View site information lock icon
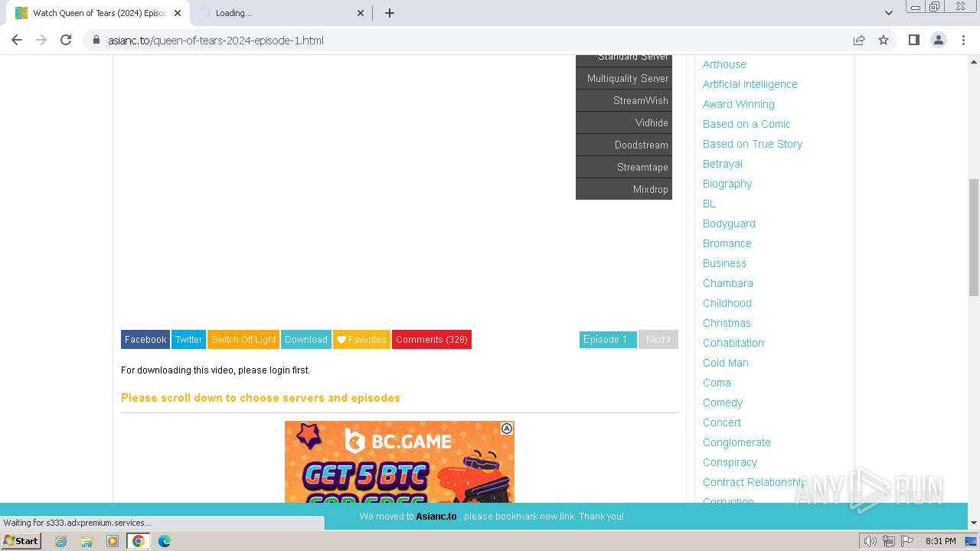Image resolution: width=980 pixels, height=551 pixels. (96, 40)
